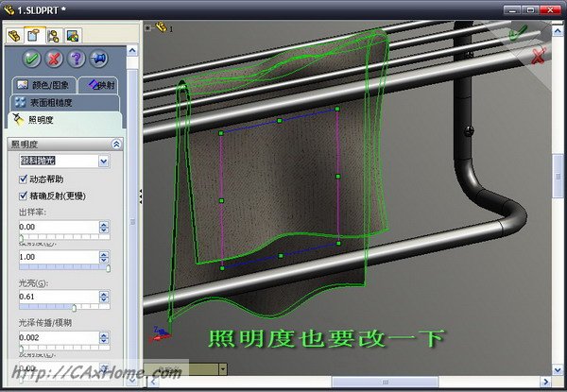This screenshot has height=392, width=567.
Task: Open the illumination type dropdown
Action: pos(104,161)
